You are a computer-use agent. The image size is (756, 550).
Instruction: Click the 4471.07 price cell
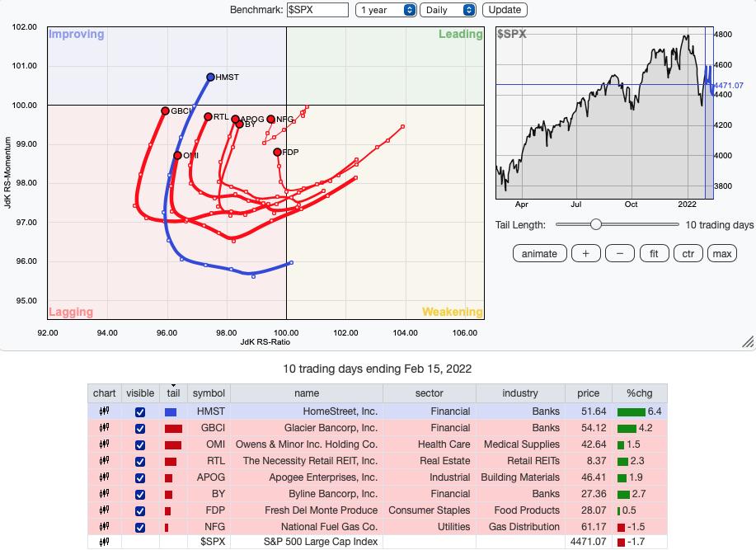[x=588, y=542]
